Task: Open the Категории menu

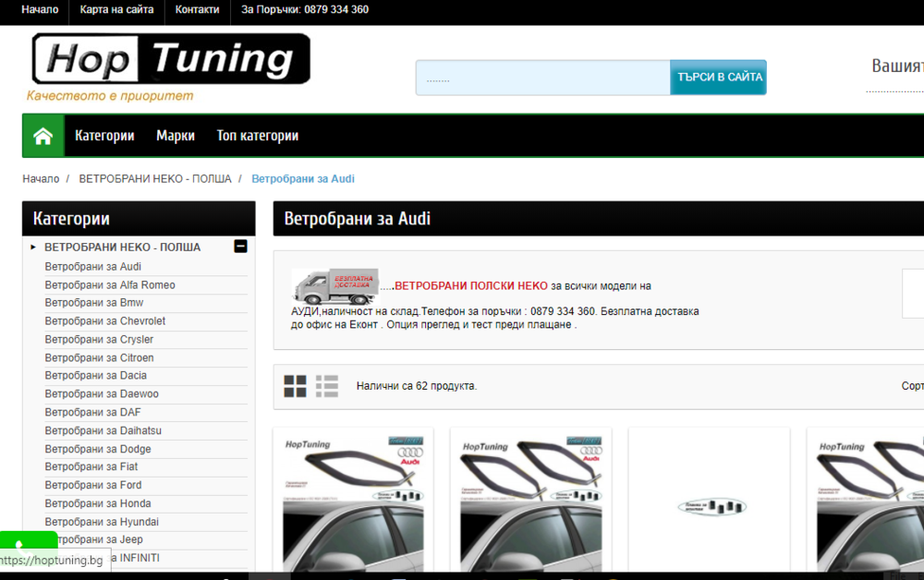Action: (104, 136)
